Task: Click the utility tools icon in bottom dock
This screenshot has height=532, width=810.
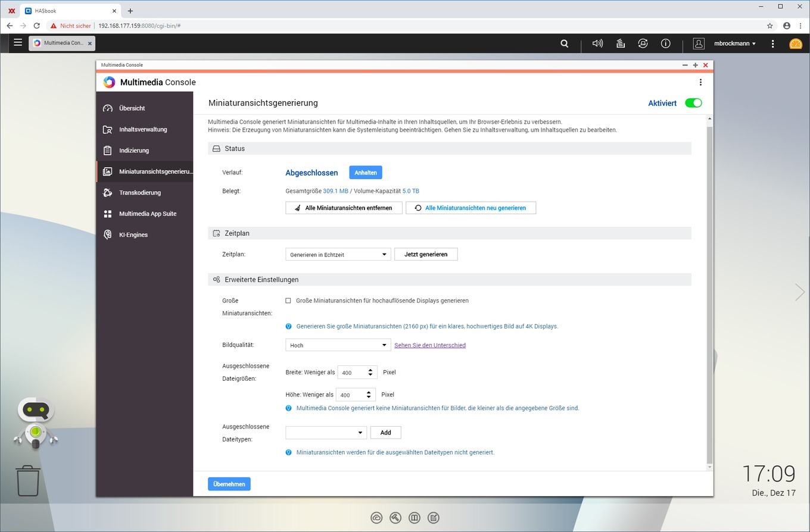Action: [x=395, y=518]
